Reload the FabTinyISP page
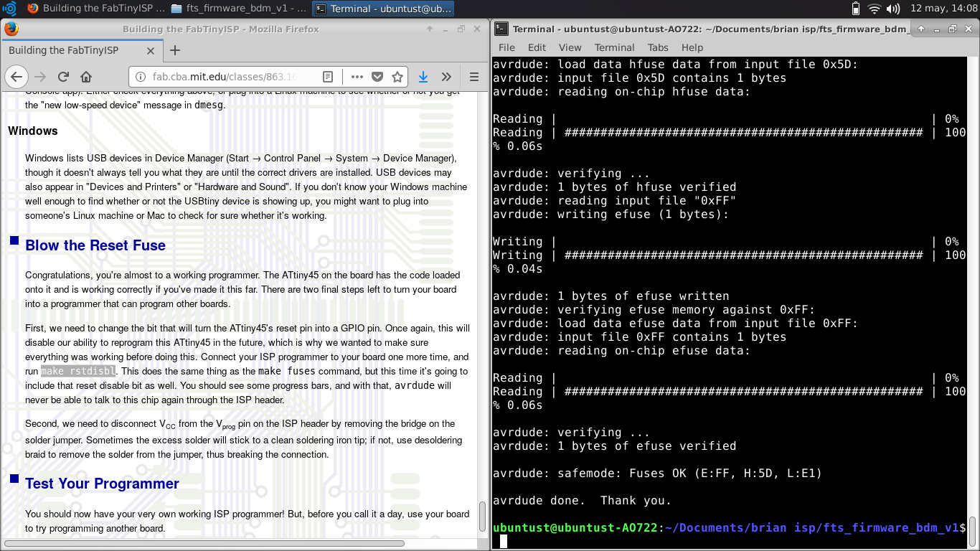 pyautogui.click(x=63, y=77)
